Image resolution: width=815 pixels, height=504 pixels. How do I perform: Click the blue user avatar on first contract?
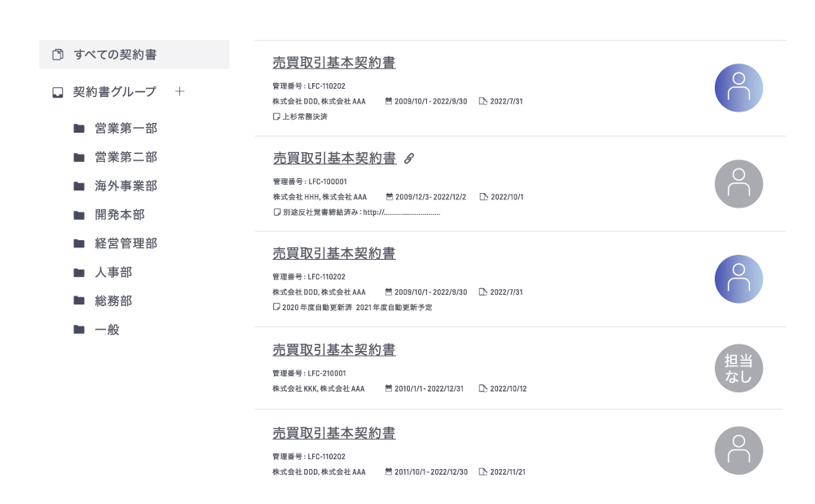tap(738, 88)
